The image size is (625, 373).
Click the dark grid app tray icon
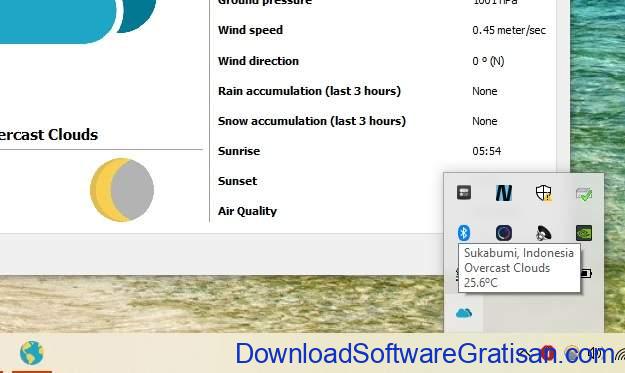[x=464, y=193]
